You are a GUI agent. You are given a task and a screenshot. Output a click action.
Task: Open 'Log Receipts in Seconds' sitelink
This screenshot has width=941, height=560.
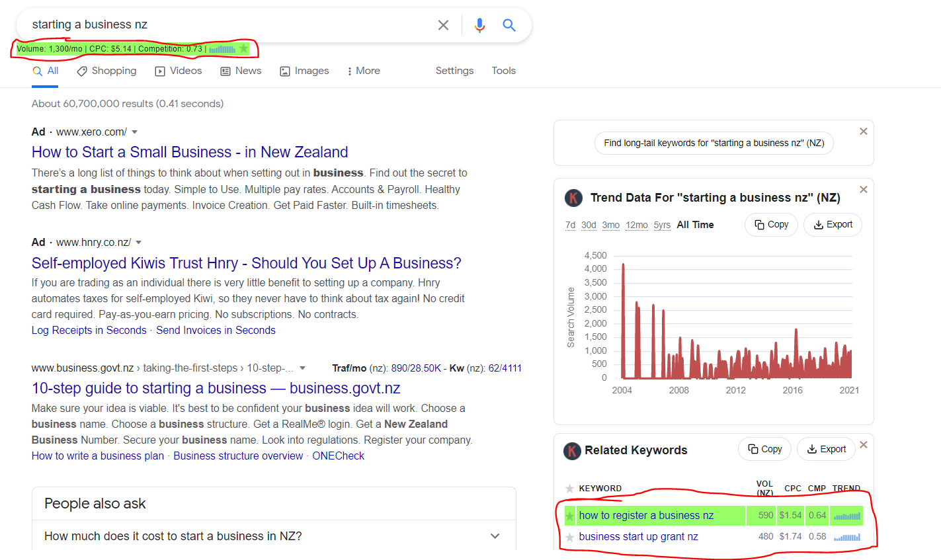(89, 331)
